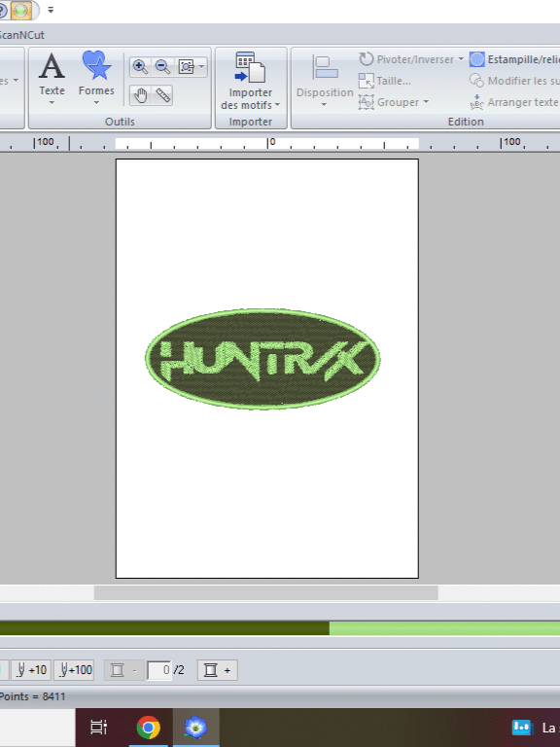This screenshot has height=747, width=560.
Task: Open the customize quick access toolbar arrow
Action: click(51, 10)
